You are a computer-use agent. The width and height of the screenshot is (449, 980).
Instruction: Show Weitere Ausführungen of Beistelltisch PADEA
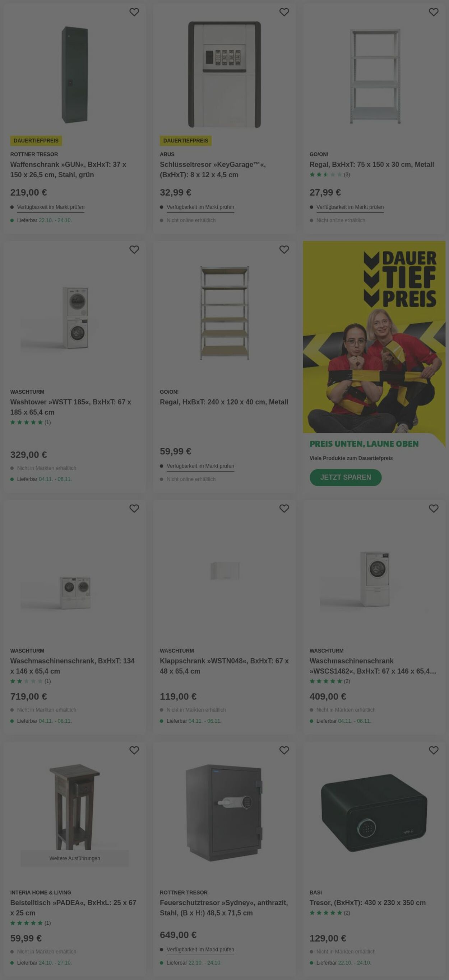75,858
